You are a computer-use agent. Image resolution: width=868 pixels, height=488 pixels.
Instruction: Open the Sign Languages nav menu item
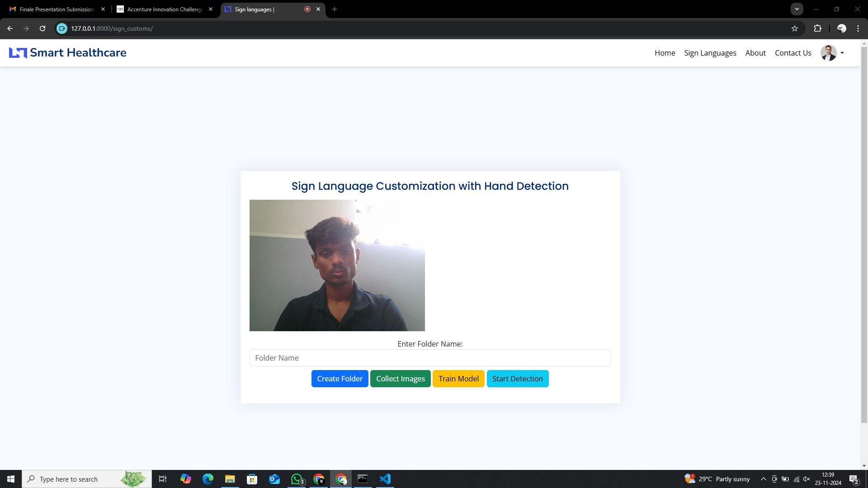coord(710,53)
